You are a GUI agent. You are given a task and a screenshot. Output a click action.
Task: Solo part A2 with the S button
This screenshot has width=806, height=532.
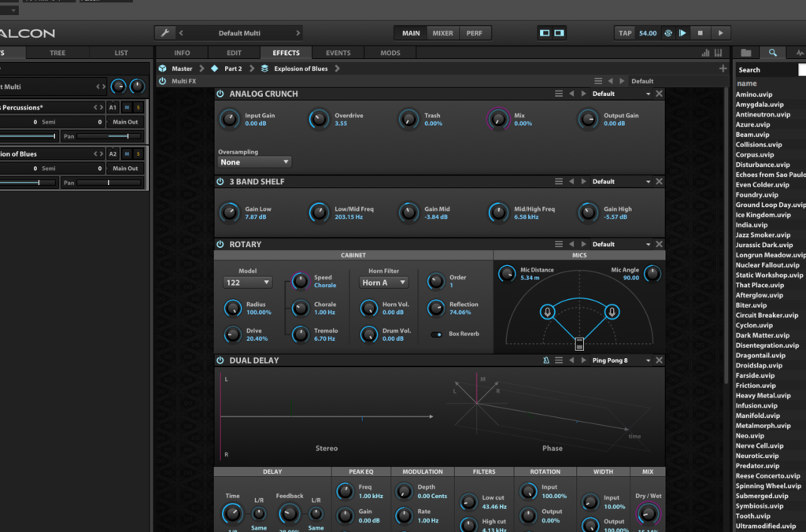pyautogui.click(x=138, y=153)
